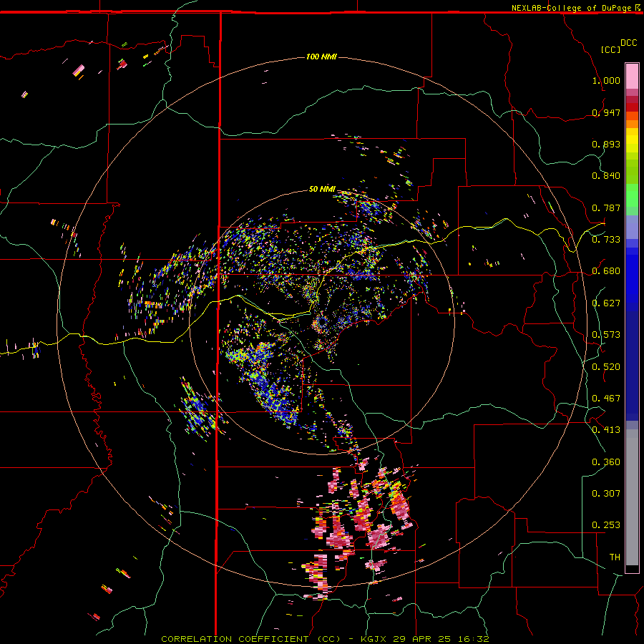Select the 0.467 legend value
This screenshot has height=644, width=644.
tap(606, 398)
